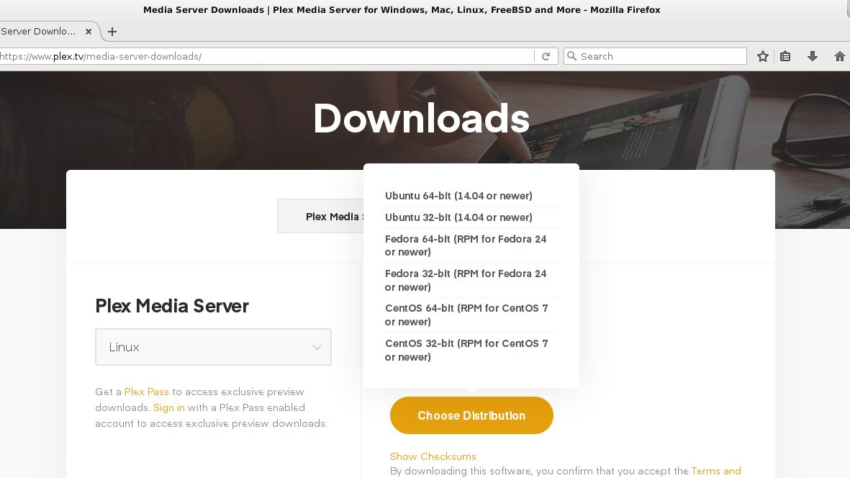The width and height of the screenshot is (850, 478).
Task: Select Ubuntu 64-bit (14.04 or newer)
Action: point(459,196)
